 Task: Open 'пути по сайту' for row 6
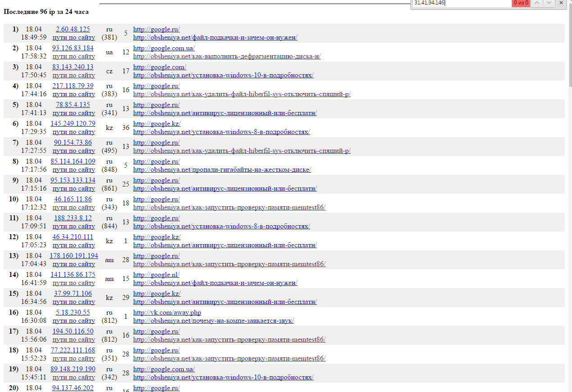74,132
